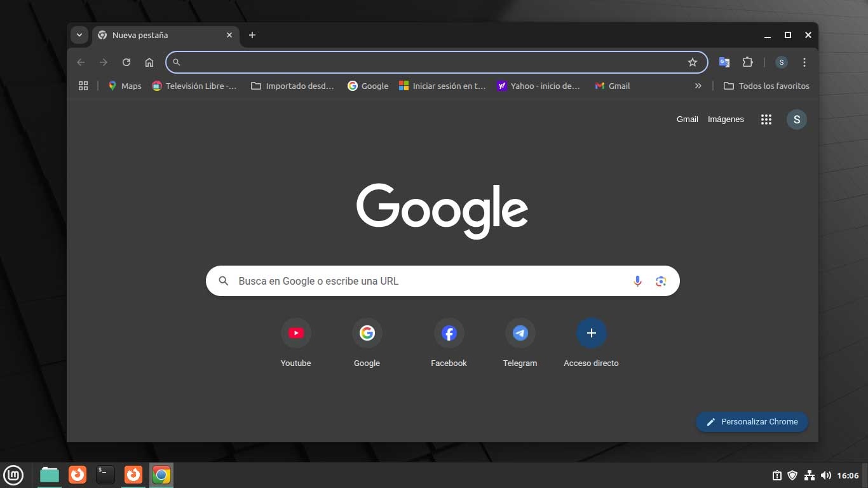
Task: Open the Todos los favoritos folder
Action: (x=766, y=86)
